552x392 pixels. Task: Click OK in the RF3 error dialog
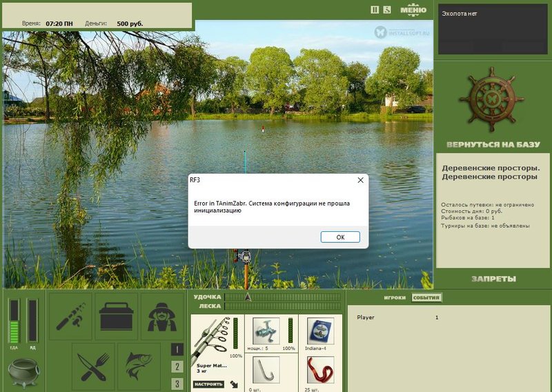[x=340, y=237]
